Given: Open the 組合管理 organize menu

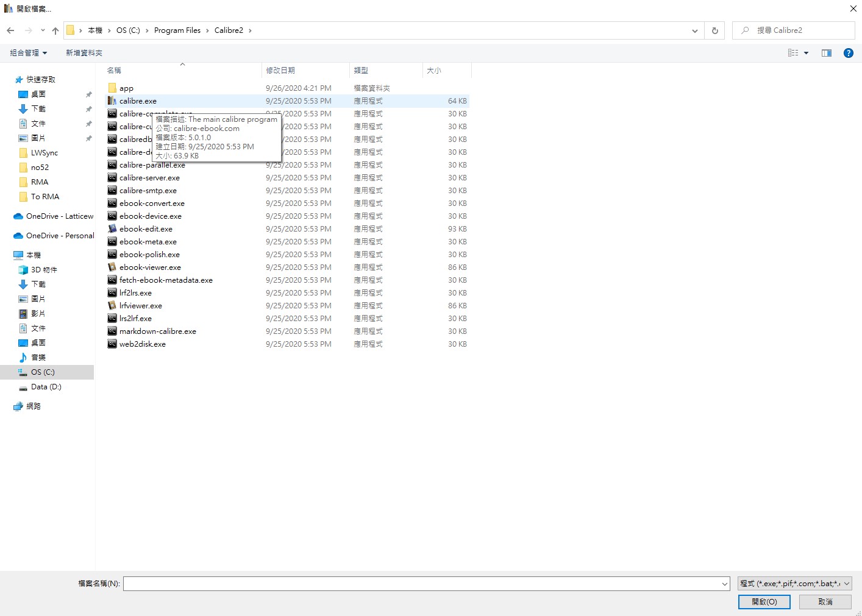Looking at the screenshot, I should click(x=28, y=53).
